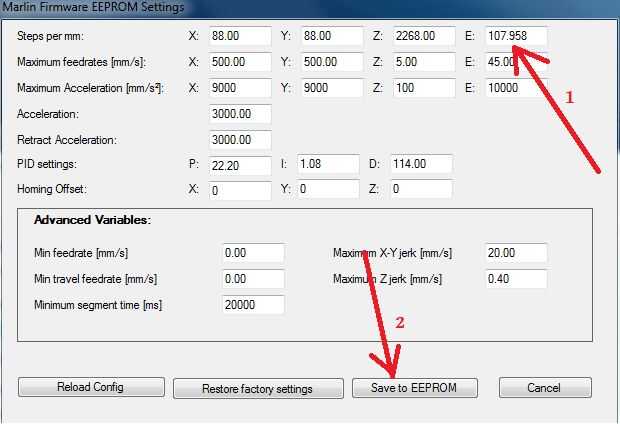Select the Homing Offset X field
620x424 pixels.
pos(240,191)
